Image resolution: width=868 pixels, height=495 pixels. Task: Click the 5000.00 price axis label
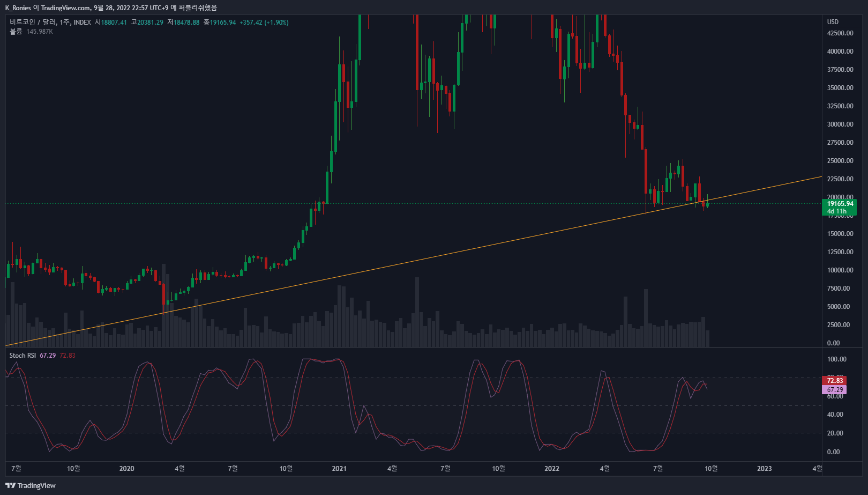(839, 307)
